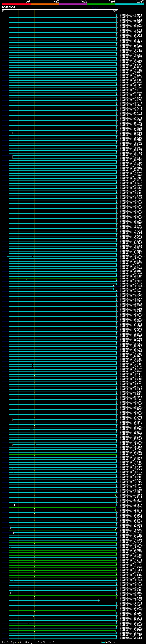This screenshot has width=146, height=644.
Task: Select hit label UniRef100_C5XD92
Action: [x=131, y=65]
